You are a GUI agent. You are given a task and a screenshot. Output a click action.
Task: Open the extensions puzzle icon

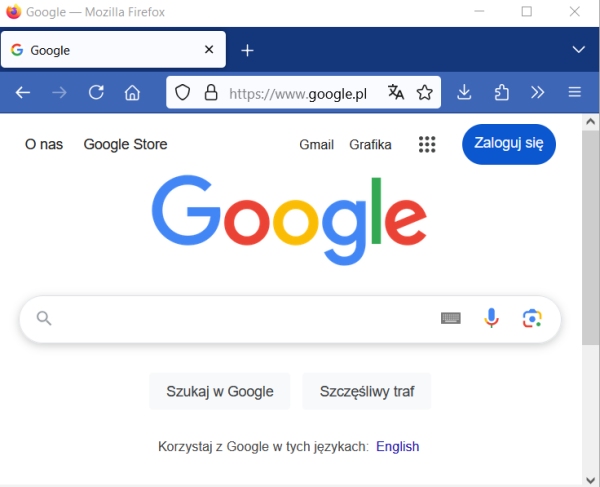pyautogui.click(x=502, y=93)
